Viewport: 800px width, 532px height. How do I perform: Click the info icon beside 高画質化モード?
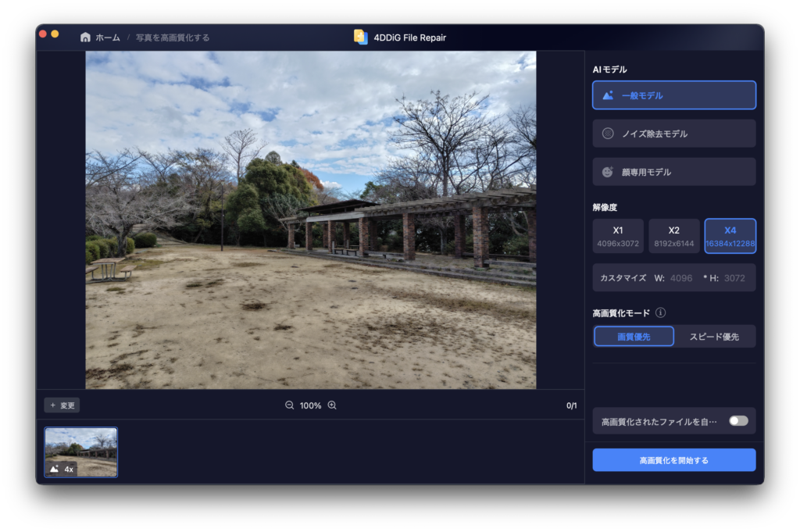pyautogui.click(x=660, y=312)
